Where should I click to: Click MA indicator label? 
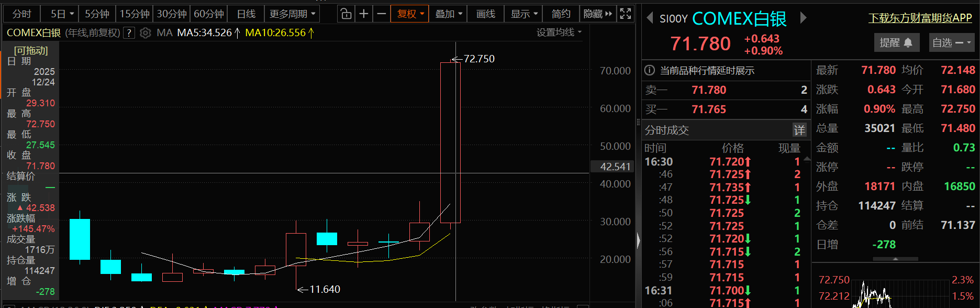(164, 33)
